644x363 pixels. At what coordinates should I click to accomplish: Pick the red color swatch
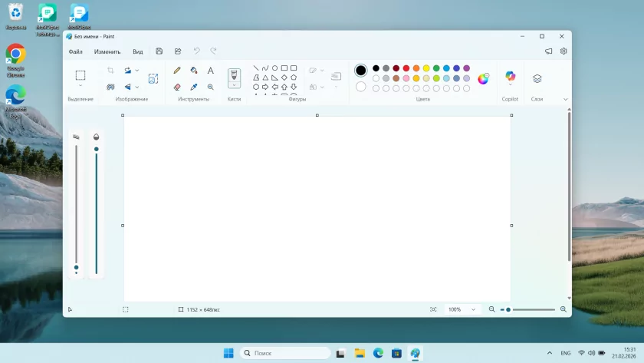406,68
